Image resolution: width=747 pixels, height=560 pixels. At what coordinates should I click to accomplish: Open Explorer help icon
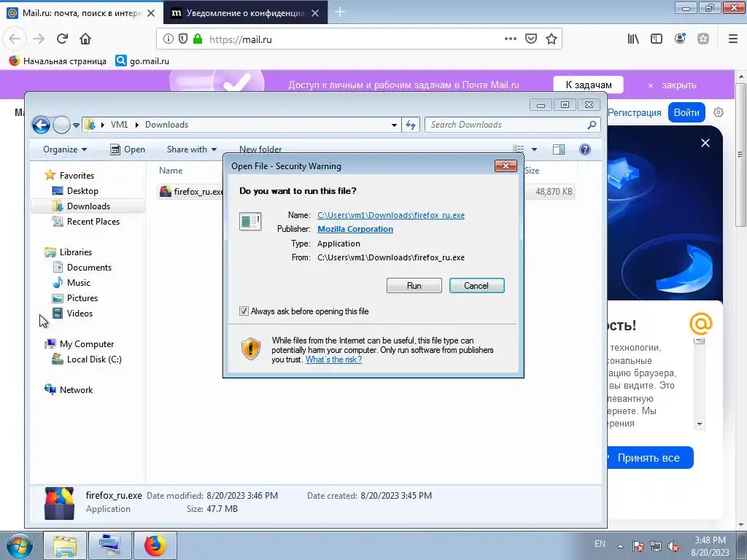pos(585,149)
